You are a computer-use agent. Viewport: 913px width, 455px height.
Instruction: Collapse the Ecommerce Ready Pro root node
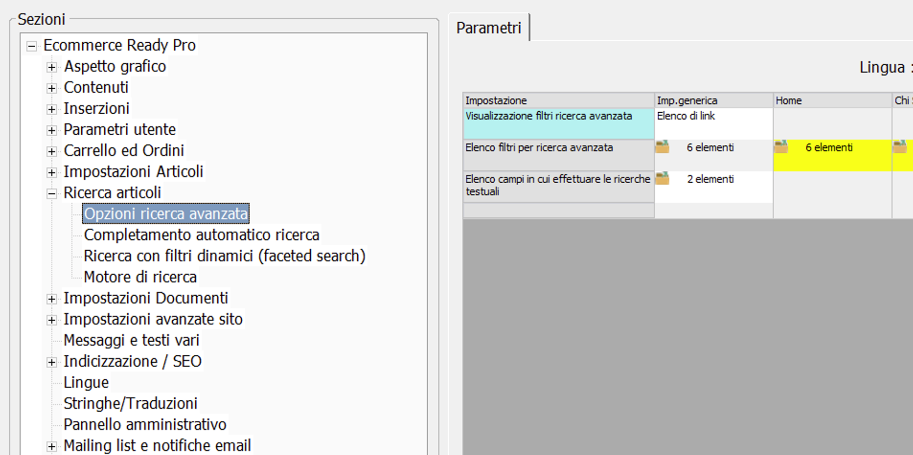(x=32, y=46)
